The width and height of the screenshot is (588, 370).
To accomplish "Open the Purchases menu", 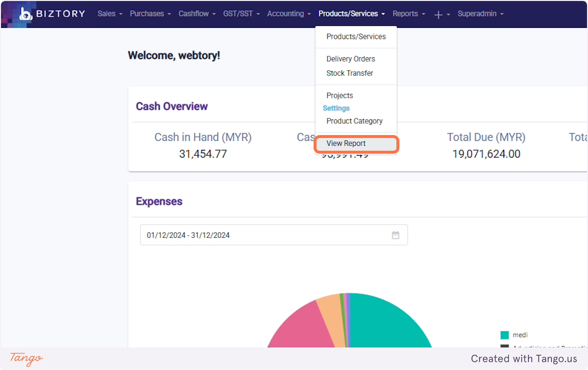I will 150,14.
